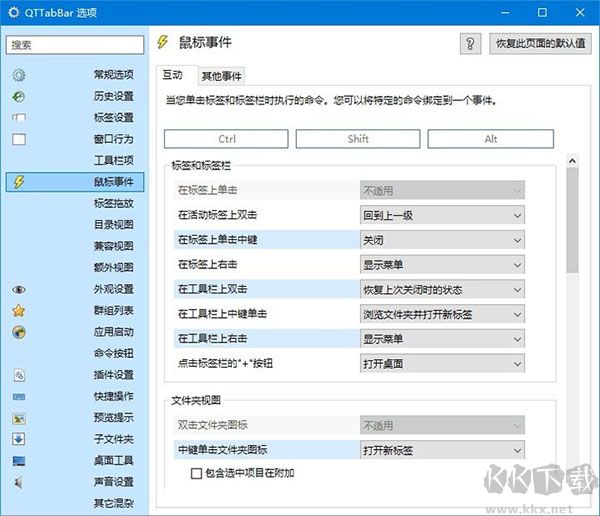
Task: Enable the 包含选中项目在附加 checkbox
Action: [197, 473]
